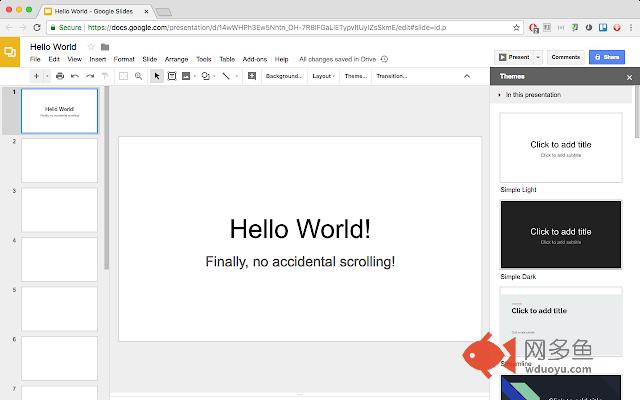Star the Hello World presentation

91,46
